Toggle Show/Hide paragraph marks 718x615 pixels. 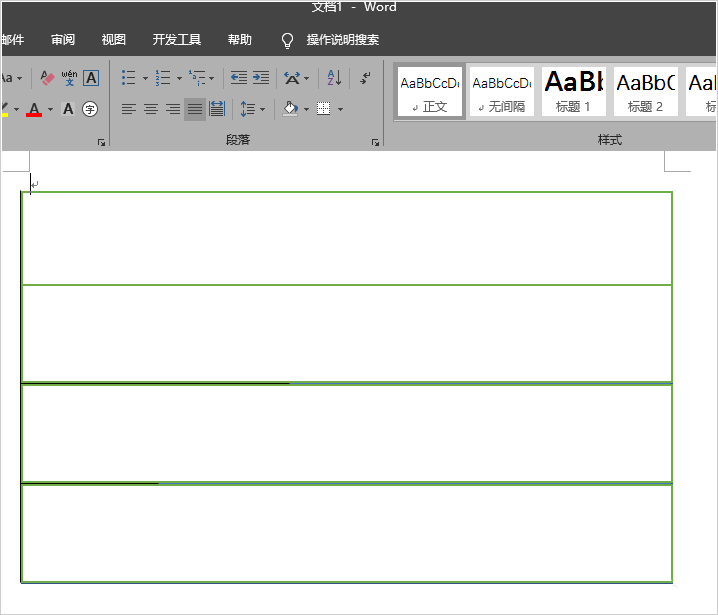point(365,78)
